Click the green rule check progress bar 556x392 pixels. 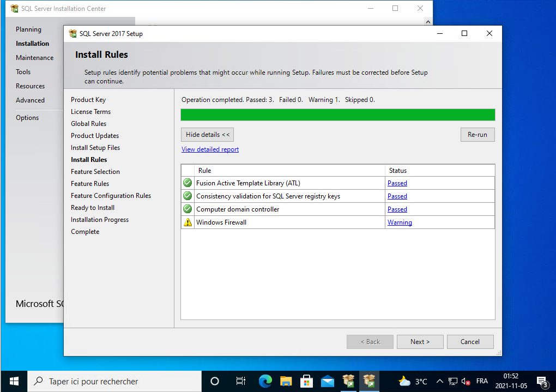pos(337,114)
